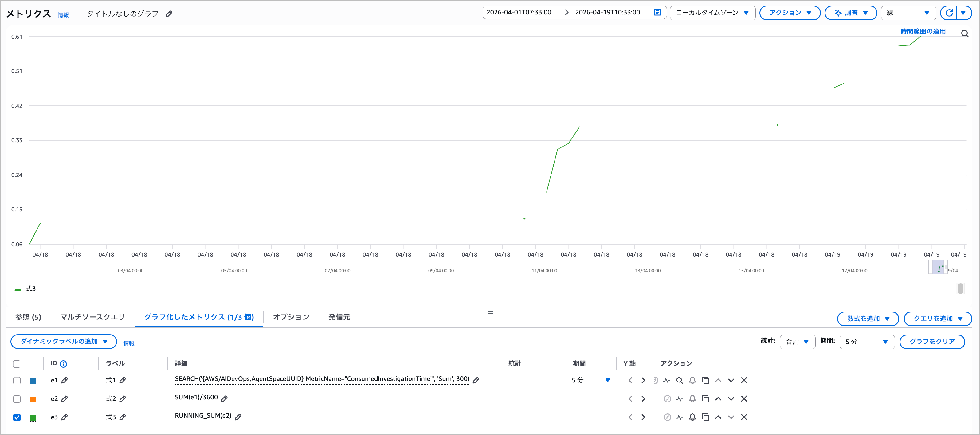
Task: Edit the 式3 label via its pencil icon
Action: click(x=122, y=417)
